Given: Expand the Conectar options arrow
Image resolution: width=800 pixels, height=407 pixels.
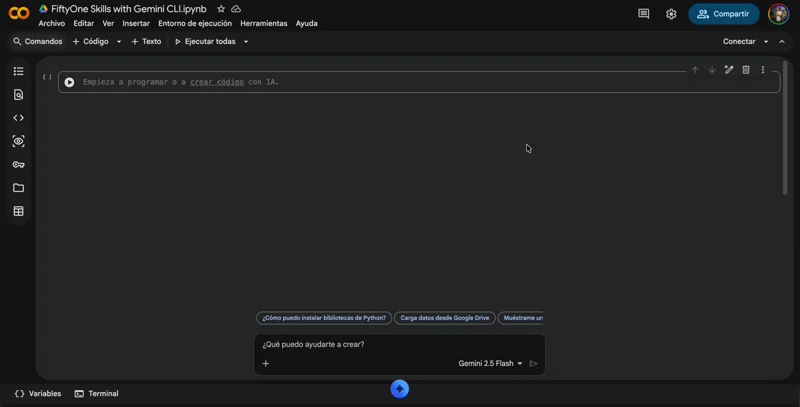Looking at the screenshot, I should coord(766,42).
